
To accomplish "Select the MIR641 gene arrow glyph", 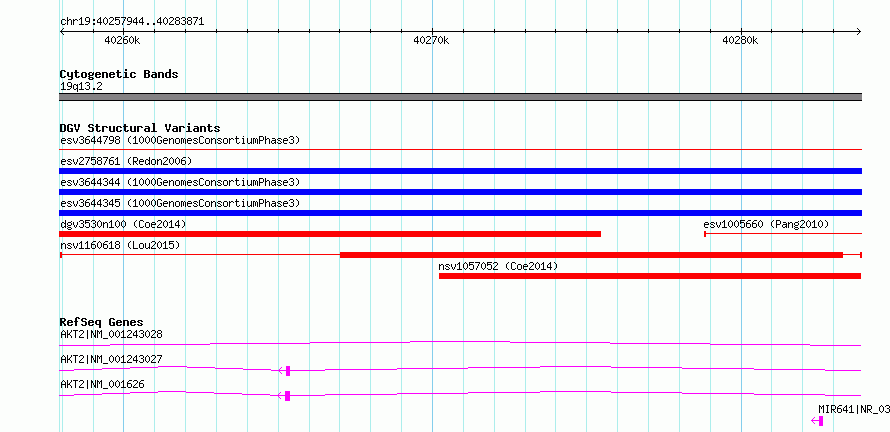I will click(817, 421).
